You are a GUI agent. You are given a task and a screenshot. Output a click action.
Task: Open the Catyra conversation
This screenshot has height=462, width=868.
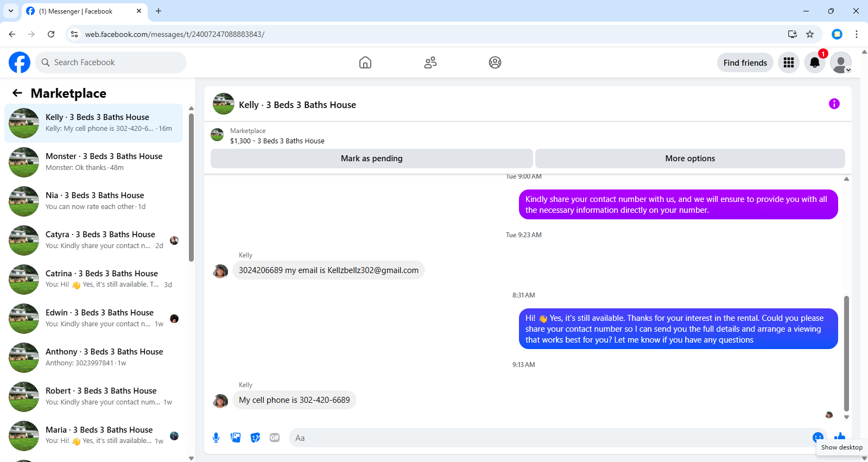pyautogui.click(x=93, y=241)
